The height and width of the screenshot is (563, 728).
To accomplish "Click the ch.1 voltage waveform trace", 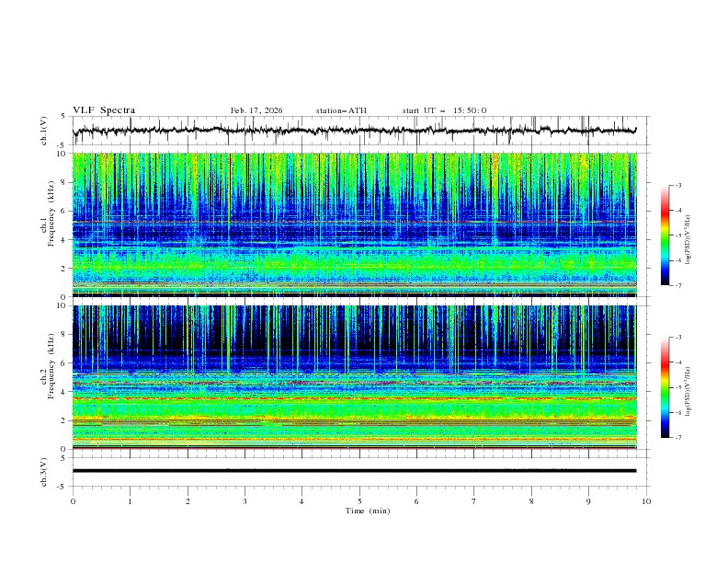I will (355, 131).
